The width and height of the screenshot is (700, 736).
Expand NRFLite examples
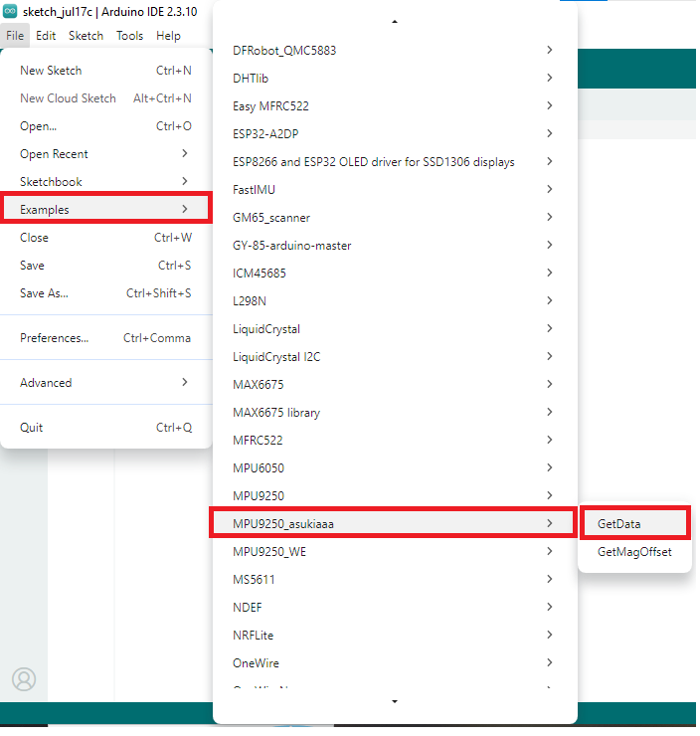(395, 636)
